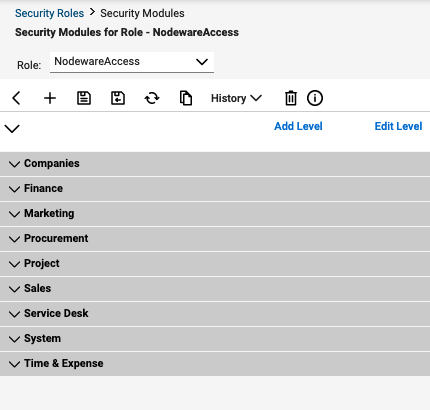Expand the Project section chevron
This screenshot has height=410, width=430.
point(14,264)
